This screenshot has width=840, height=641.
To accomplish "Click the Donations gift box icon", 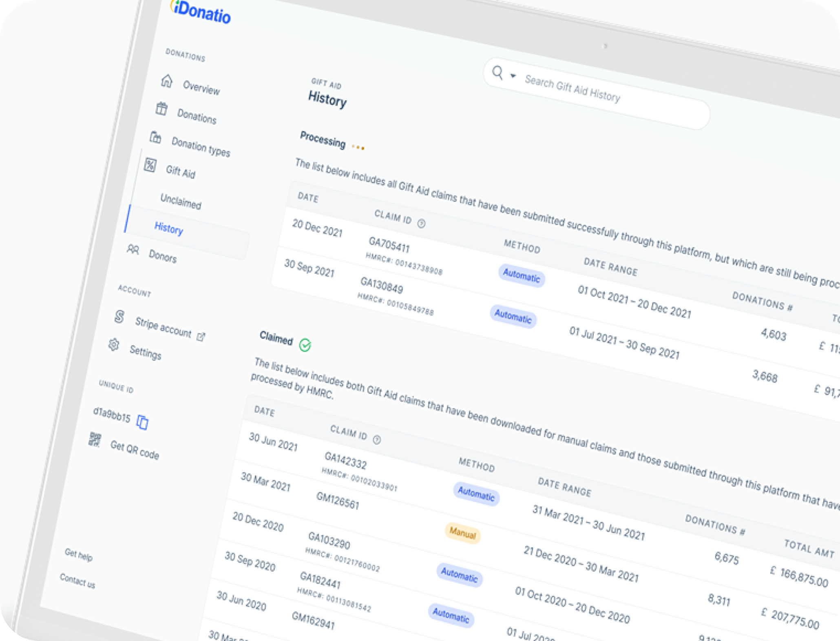I will coord(161,108).
